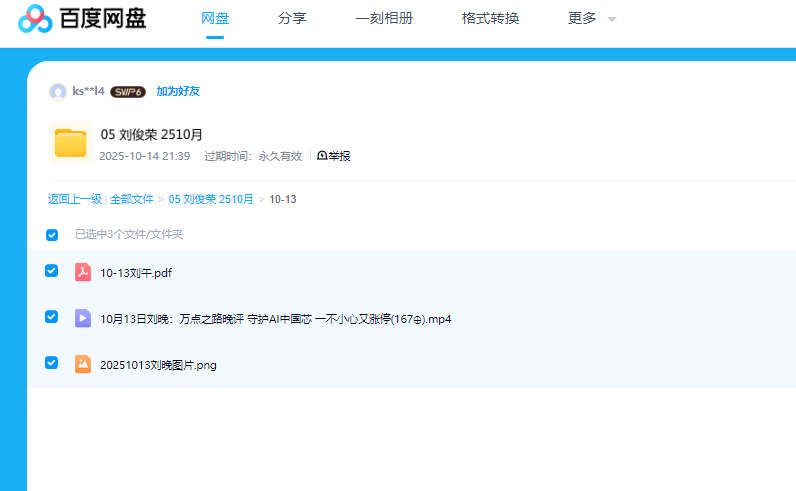Click the Baidu Netdisk logo icon
This screenshot has width=796, height=491.
[x=35, y=19]
